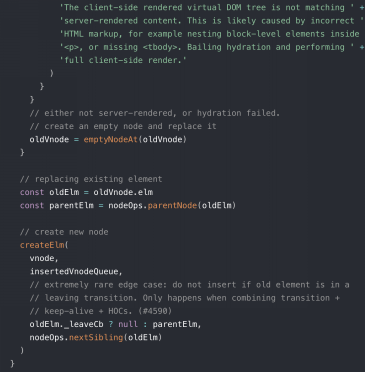The height and width of the screenshot is (373, 365).
Task: Click the const keyword before oldElm
Action: coord(32,192)
